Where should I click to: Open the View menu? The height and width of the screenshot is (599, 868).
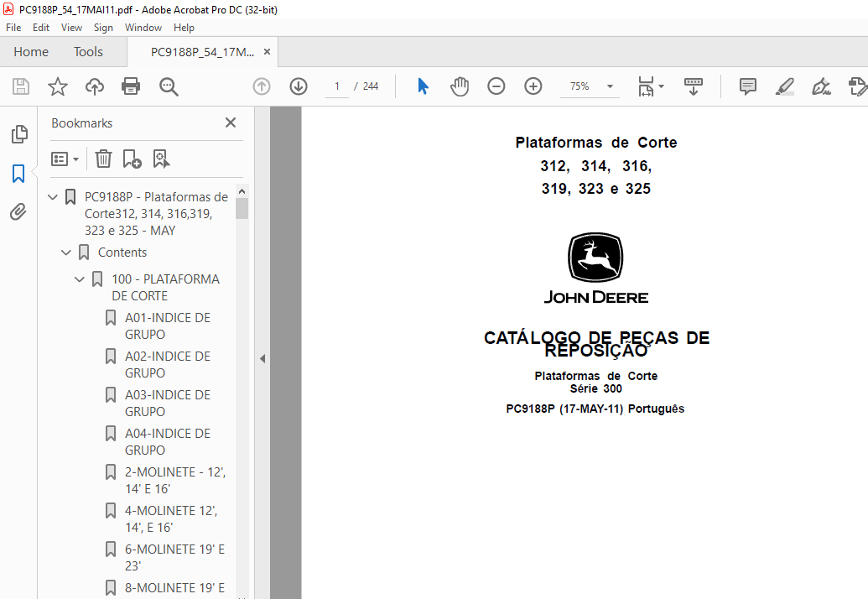pyautogui.click(x=71, y=28)
